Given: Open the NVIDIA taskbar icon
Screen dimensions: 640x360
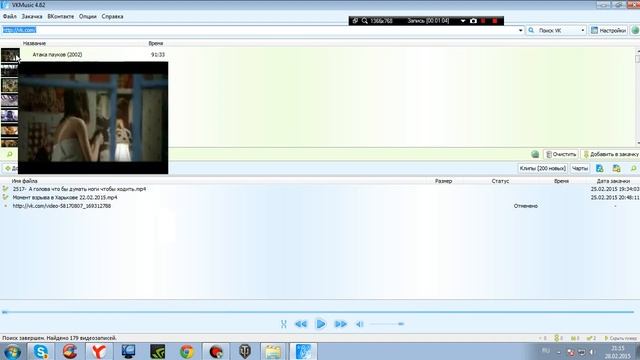Looking at the screenshot, I should (x=157, y=351).
